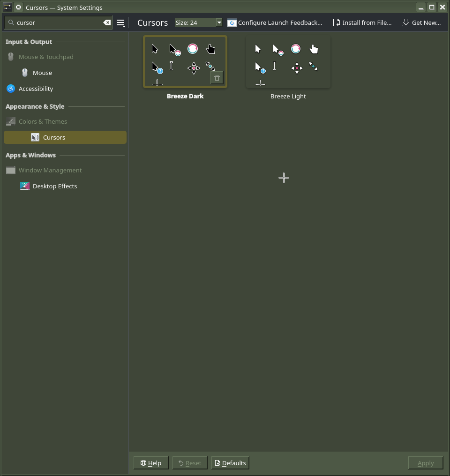The height and width of the screenshot is (476, 450).
Task: Clear the search field text
Action: click(107, 22)
